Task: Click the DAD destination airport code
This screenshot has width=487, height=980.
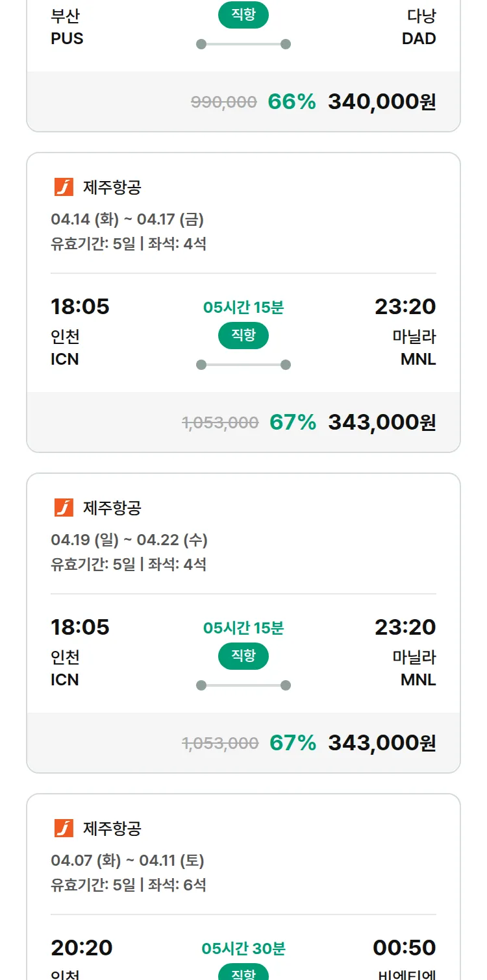Action: (x=419, y=38)
